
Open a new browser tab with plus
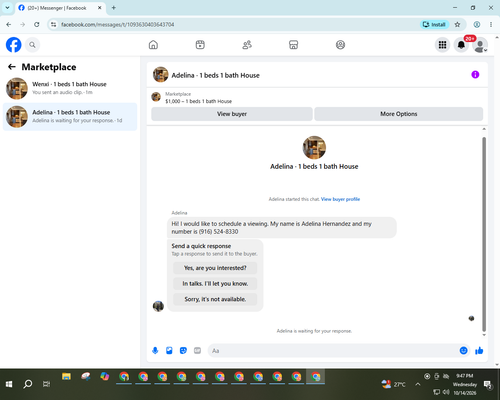click(x=114, y=8)
